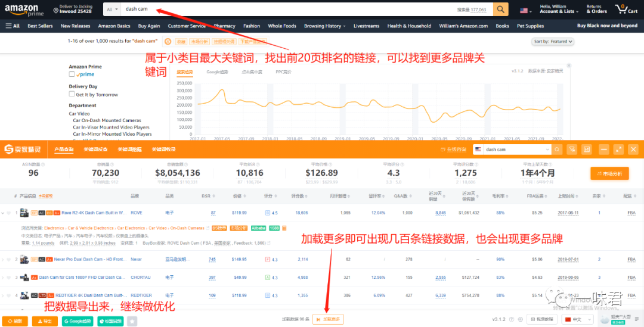Tick the Get It by Tomorrow checkbox
This screenshot has height=327, width=644.
click(72, 94)
